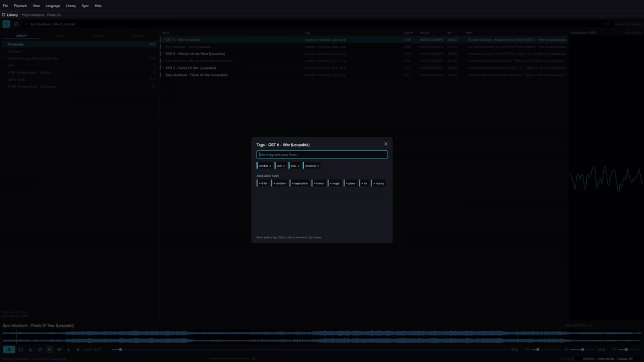Click the speed gauge icon
This screenshot has width=644, height=362.
tap(528, 350)
